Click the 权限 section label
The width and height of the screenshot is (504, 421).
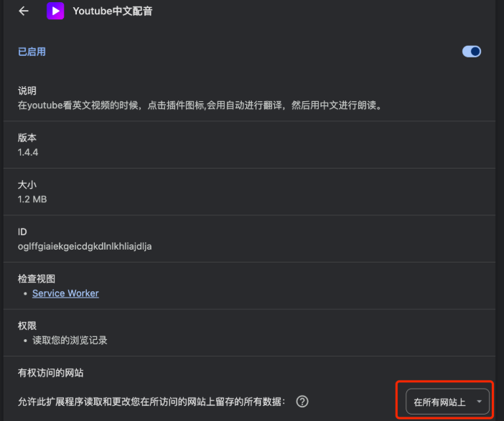27,326
